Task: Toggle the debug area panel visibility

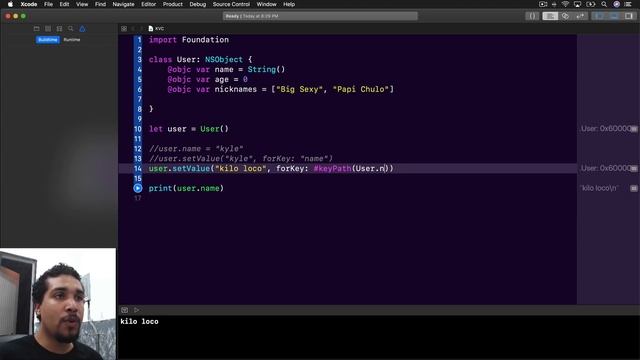Action: [613, 16]
